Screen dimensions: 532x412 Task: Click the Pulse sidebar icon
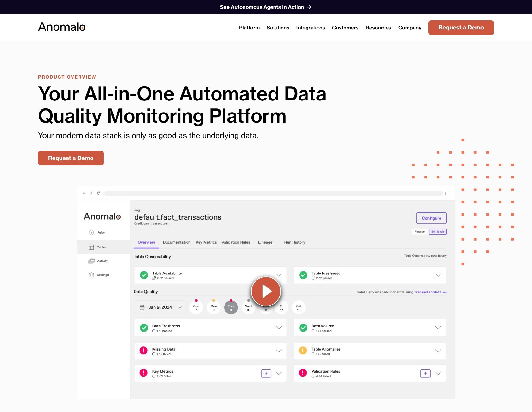tap(91, 233)
